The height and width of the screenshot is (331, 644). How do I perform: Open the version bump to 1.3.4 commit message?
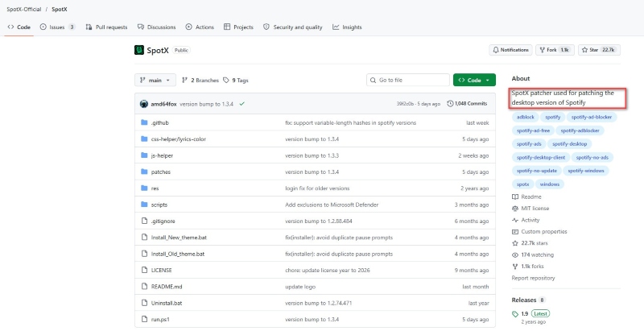207,104
